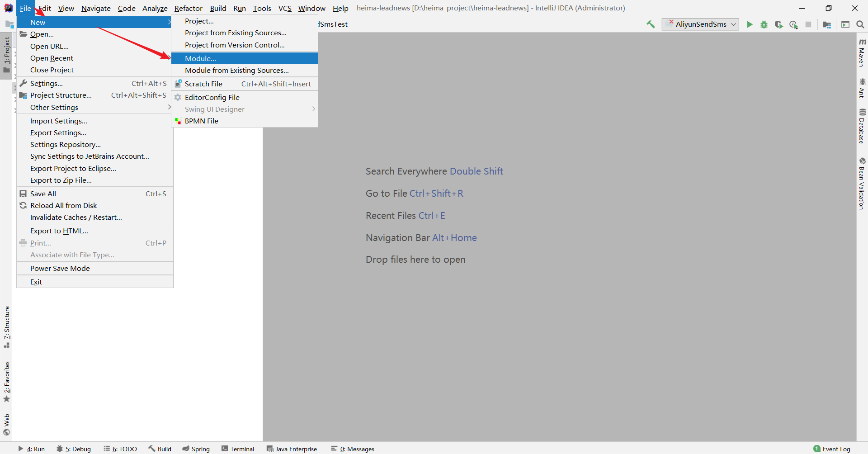Run AliyunSendSms with green play icon
This screenshot has width=868, height=454.
[x=750, y=24]
